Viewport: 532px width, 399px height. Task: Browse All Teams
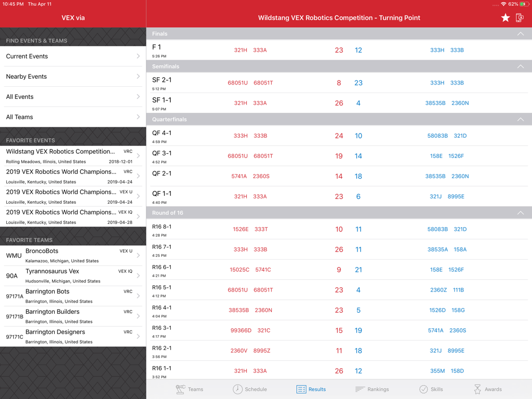[x=73, y=117]
